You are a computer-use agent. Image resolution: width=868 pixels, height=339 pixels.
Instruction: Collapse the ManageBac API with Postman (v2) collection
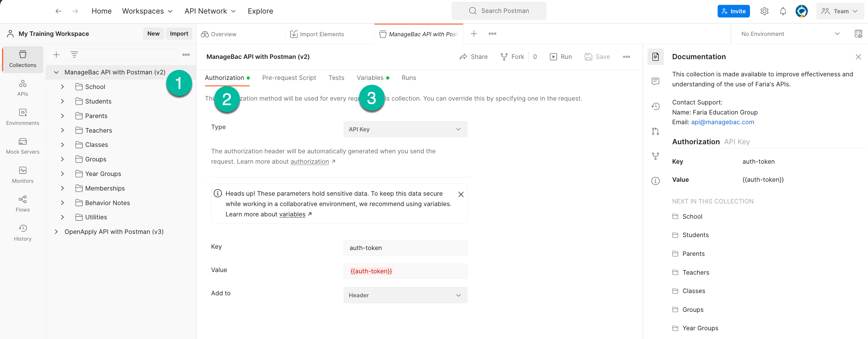[56, 72]
